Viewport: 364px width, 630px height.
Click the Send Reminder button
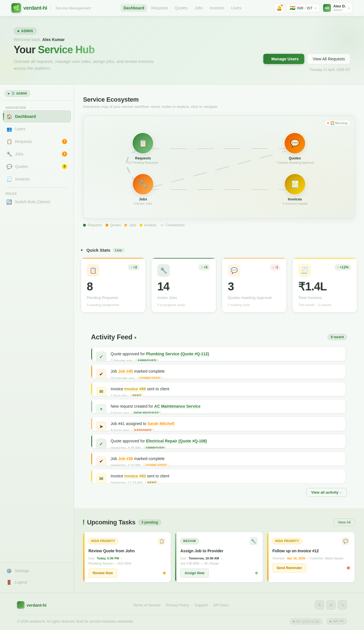click(289, 568)
